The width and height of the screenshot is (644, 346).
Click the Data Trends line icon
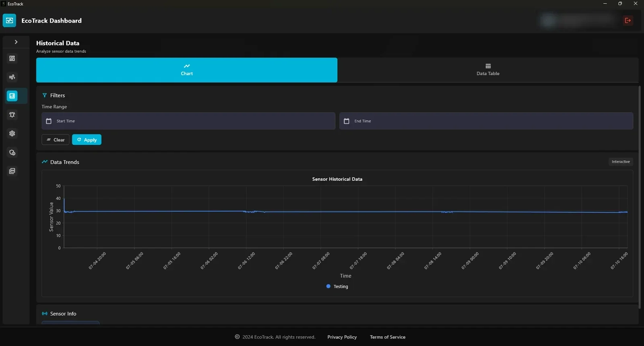(45, 162)
